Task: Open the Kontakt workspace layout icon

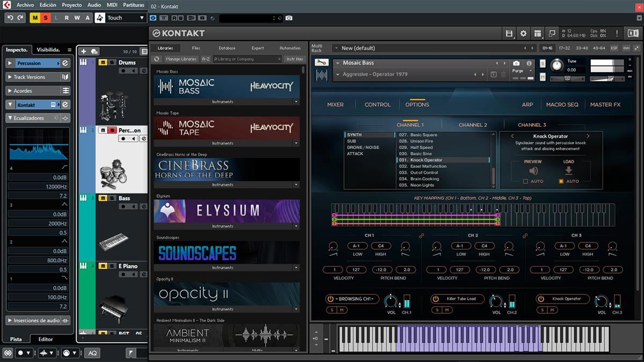Action: click(537, 33)
